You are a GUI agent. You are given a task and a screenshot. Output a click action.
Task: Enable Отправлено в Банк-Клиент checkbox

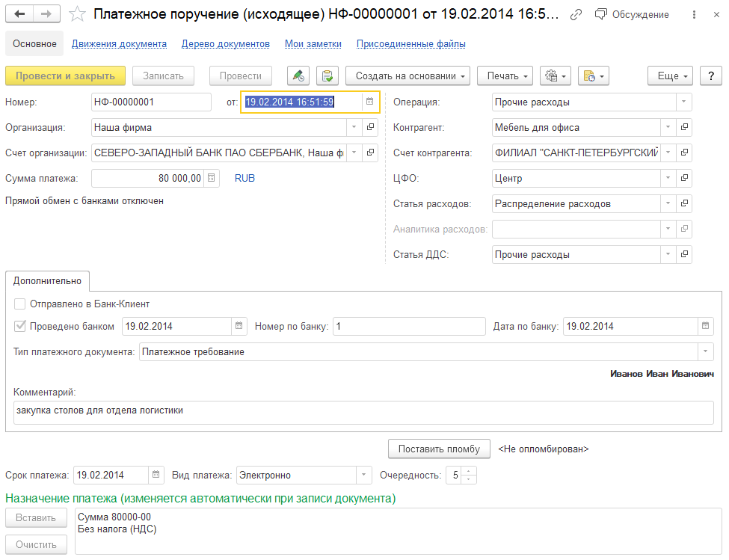point(19,304)
